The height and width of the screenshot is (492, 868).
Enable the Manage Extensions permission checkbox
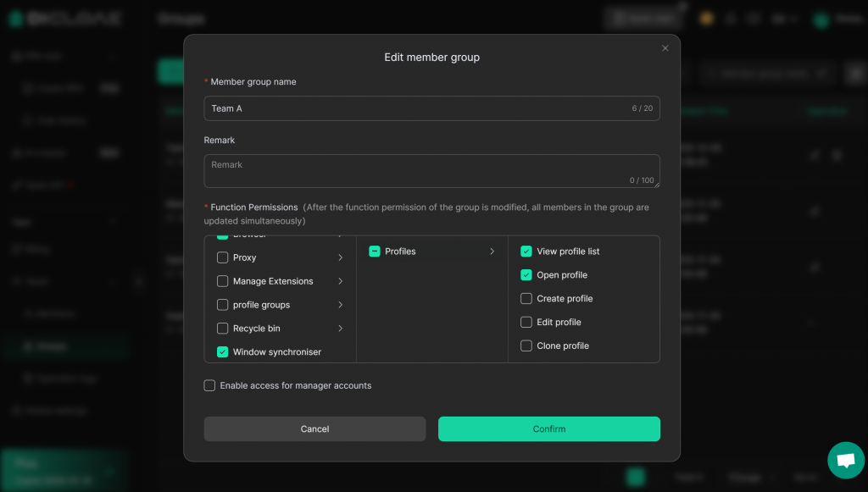point(223,281)
